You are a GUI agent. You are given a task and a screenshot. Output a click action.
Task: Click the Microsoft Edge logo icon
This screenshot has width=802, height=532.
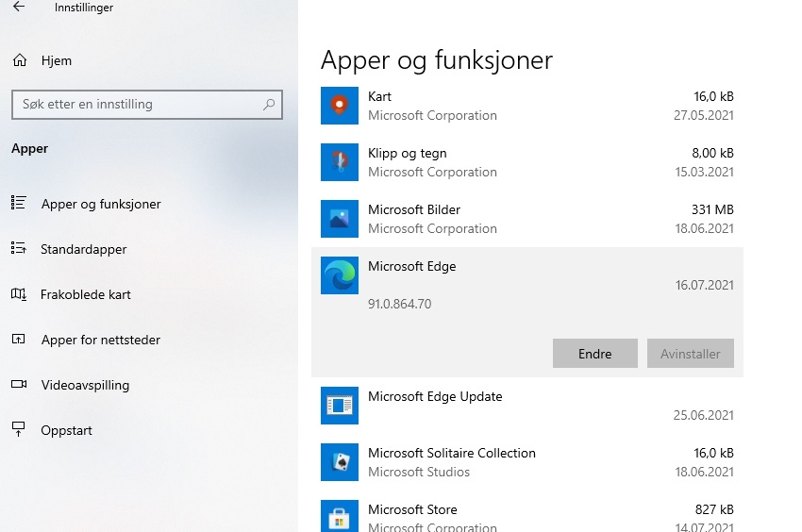click(339, 275)
